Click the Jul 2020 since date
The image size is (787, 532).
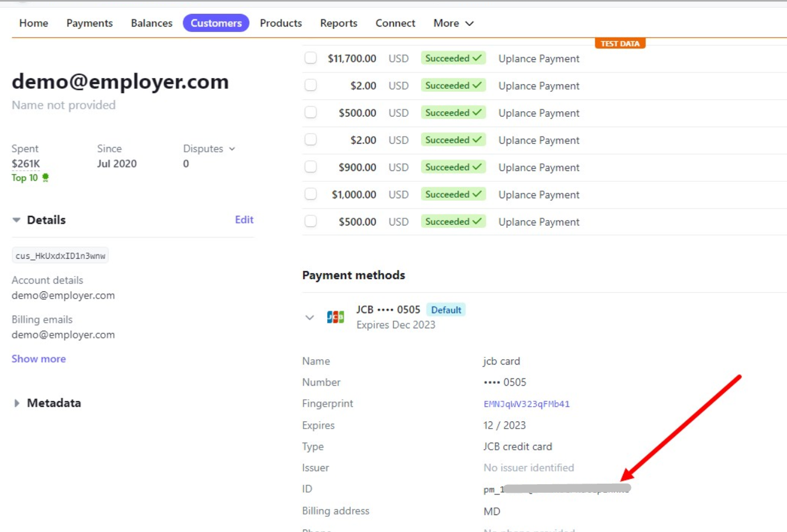tap(117, 163)
